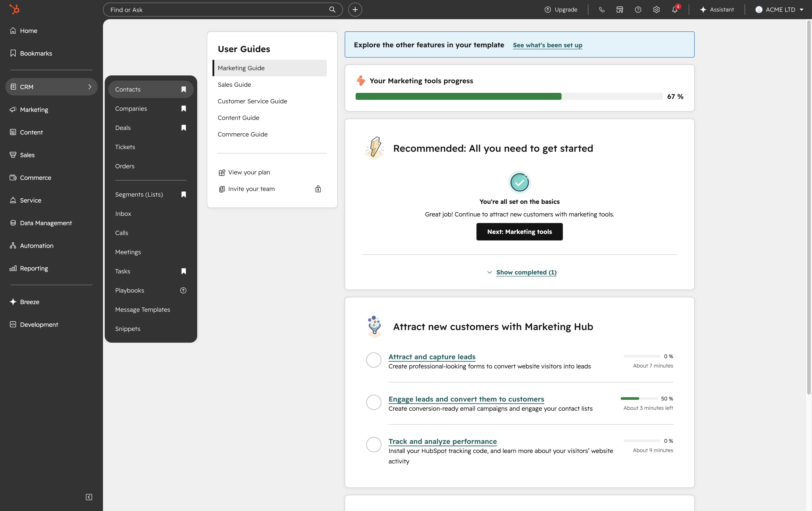Toggle the bookmark on Companies
The width and height of the screenshot is (812, 511).
click(x=183, y=109)
